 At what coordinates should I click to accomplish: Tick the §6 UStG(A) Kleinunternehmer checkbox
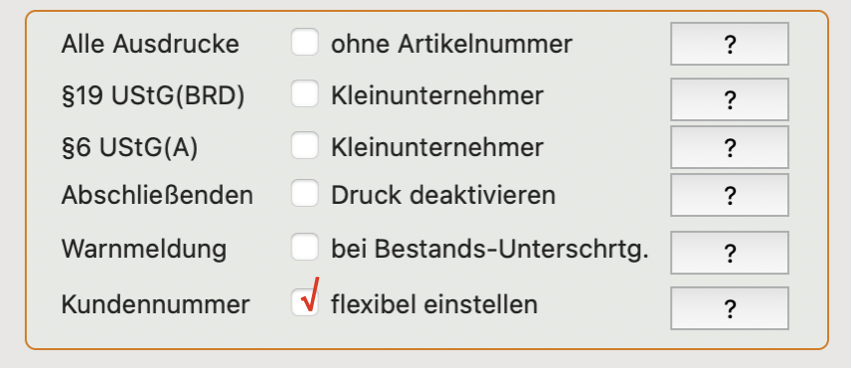[x=304, y=145]
